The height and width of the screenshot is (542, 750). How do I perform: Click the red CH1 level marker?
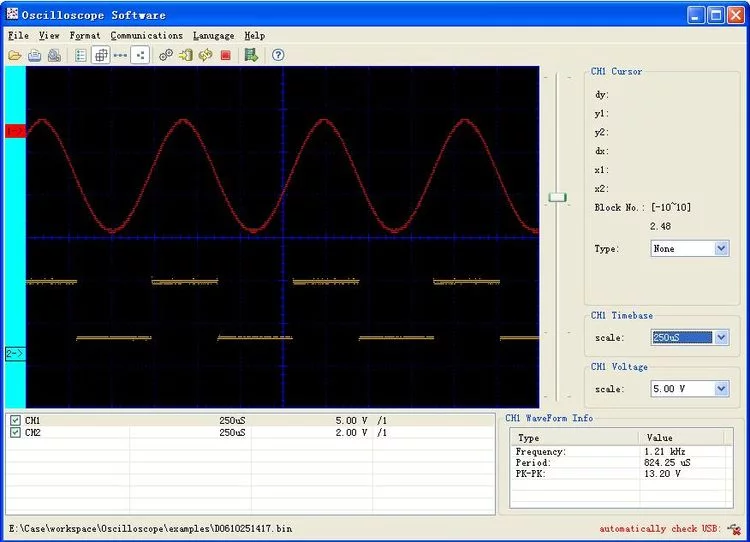pyautogui.click(x=15, y=131)
